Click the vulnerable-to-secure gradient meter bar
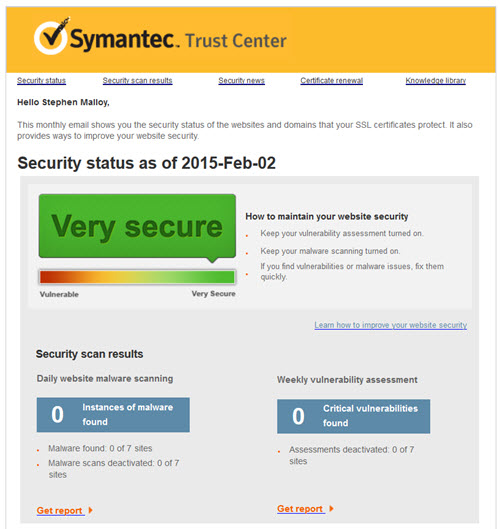The width and height of the screenshot is (500, 529). tap(137, 277)
